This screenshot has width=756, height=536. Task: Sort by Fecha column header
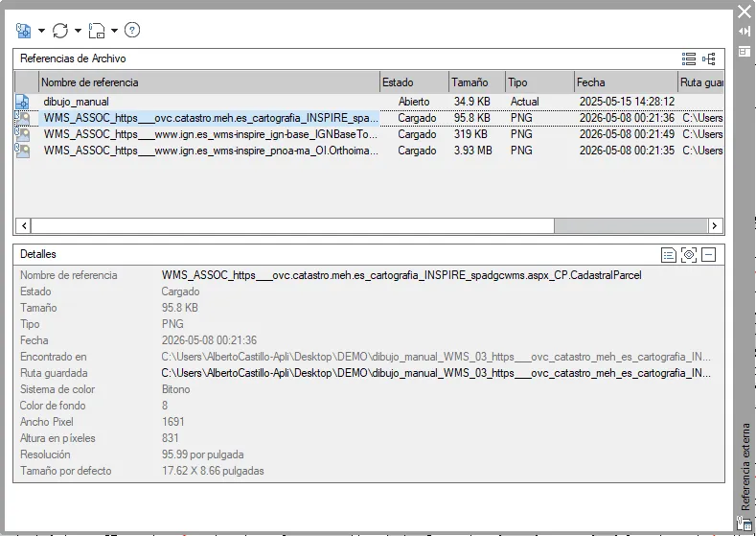[627, 82]
